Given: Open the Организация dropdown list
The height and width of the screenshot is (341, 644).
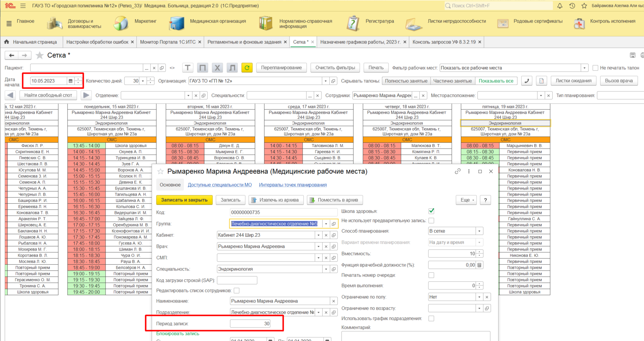Looking at the screenshot, I should [x=325, y=81].
